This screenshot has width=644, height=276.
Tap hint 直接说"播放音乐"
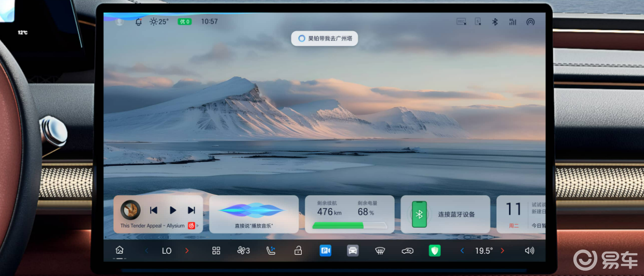253,226
